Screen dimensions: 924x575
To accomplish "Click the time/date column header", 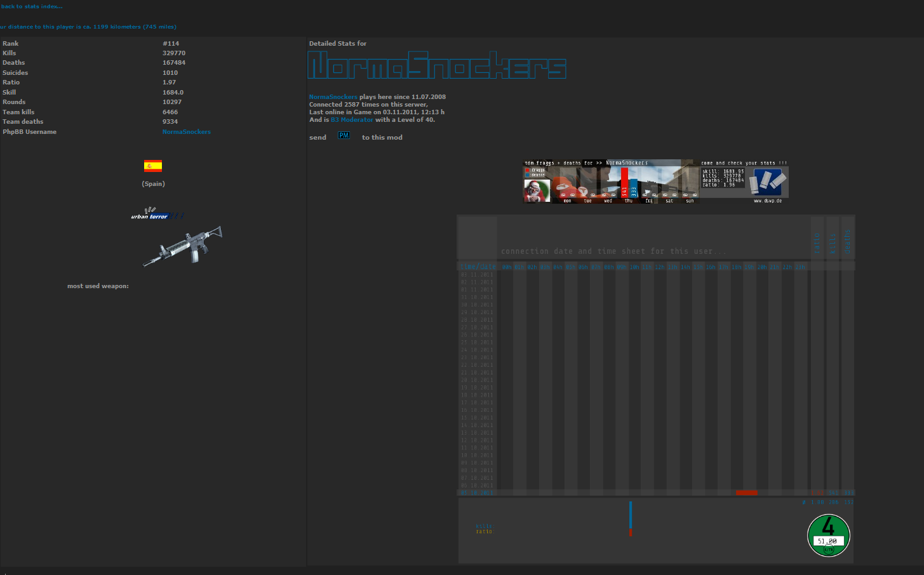I will click(478, 267).
